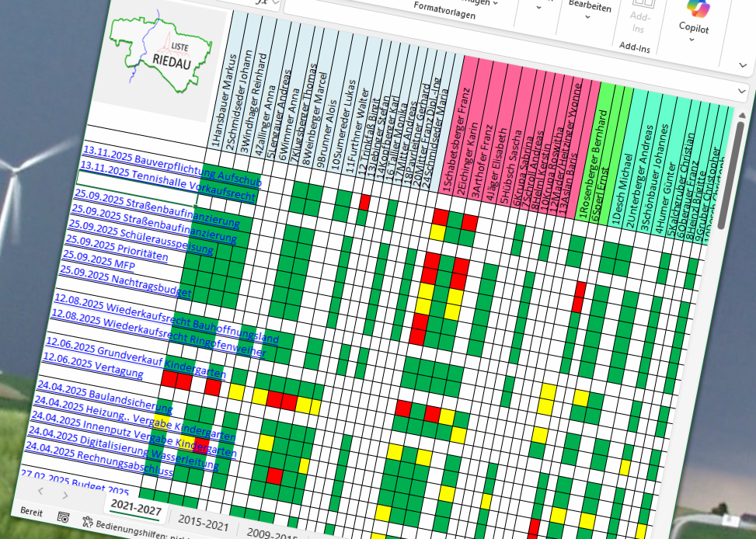Click the 12.06.2025 Vertagung link
Viewport: 756px width, 539px height.
[x=95, y=365]
